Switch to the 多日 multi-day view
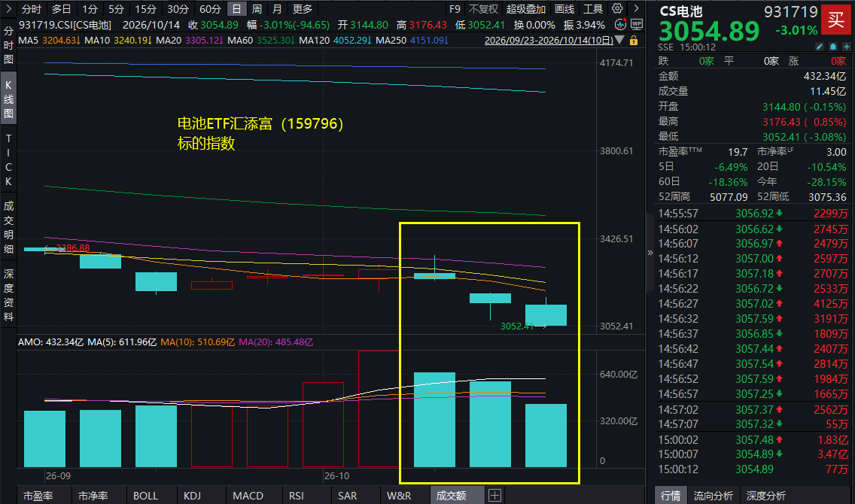This screenshot has width=855, height=504. tap(61, 9)
